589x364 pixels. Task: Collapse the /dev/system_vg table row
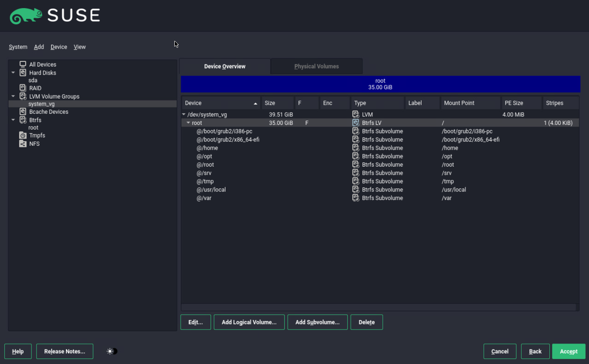184,115
